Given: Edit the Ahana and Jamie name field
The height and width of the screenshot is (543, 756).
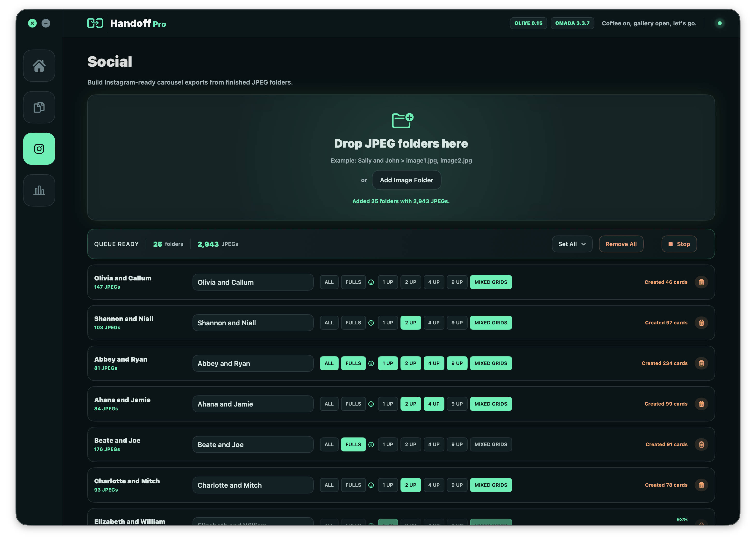Looking at the screenshot, I should tap(253, 404).
